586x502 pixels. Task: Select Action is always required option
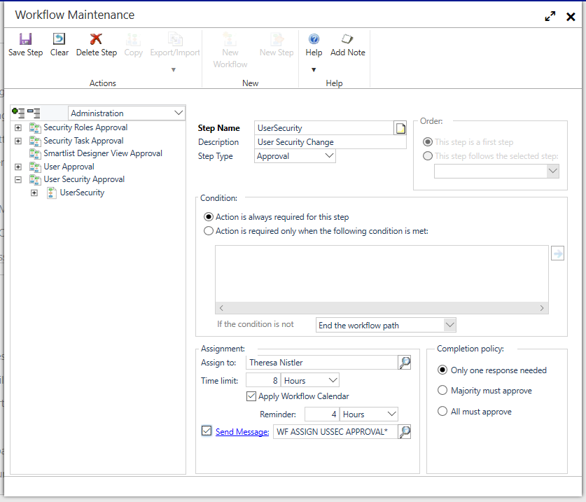tap(208, 217)
